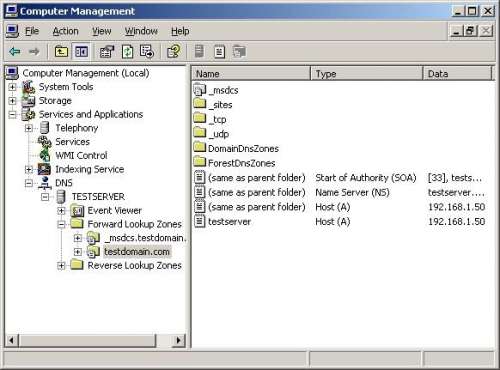500x370 pixels.
Task: Click the Help toolbar icon
Action: [174, 52]
